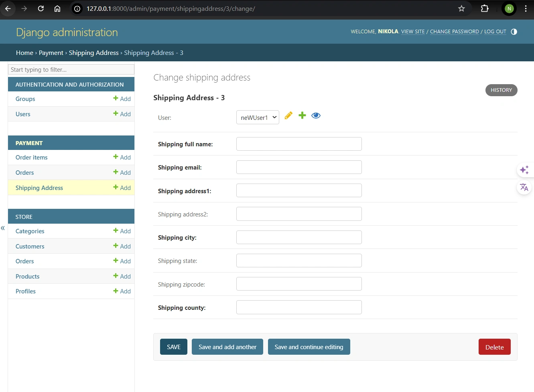Open Shipping Address list in sidebar

[39, 188]
